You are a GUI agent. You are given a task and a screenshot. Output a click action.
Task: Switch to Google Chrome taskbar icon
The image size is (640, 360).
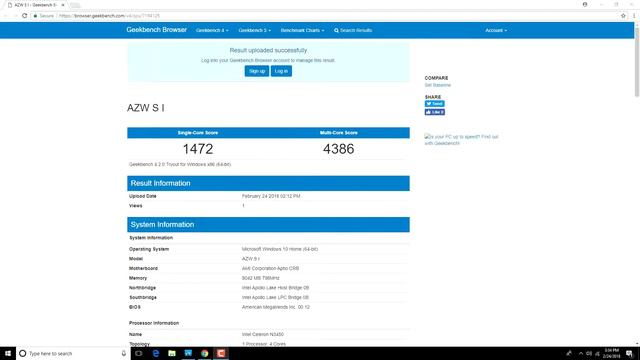click(x=204, y=353)
